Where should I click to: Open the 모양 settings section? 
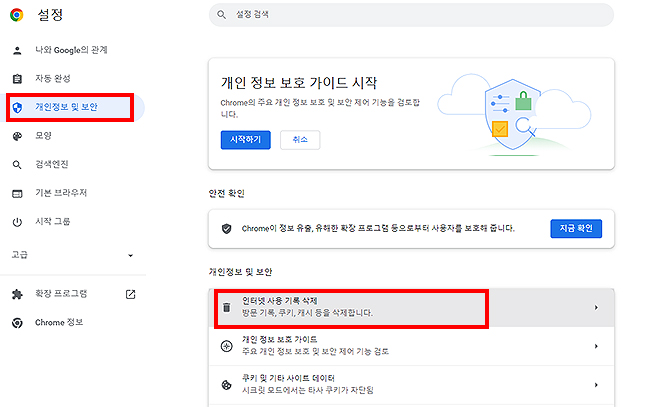pyautogui.click(x=44, y=136)
